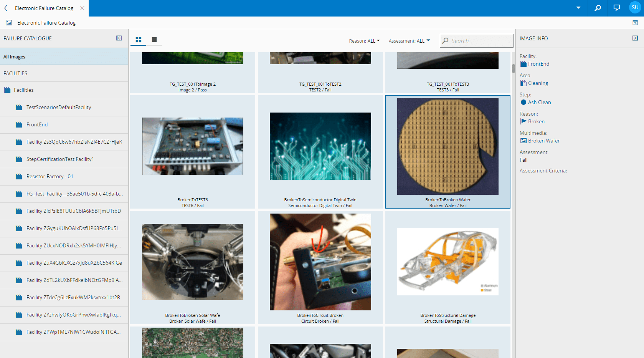644x358 pixels.
Task: Close the Electronic Failure Catalog tab
Action: (x=82, y=8)
